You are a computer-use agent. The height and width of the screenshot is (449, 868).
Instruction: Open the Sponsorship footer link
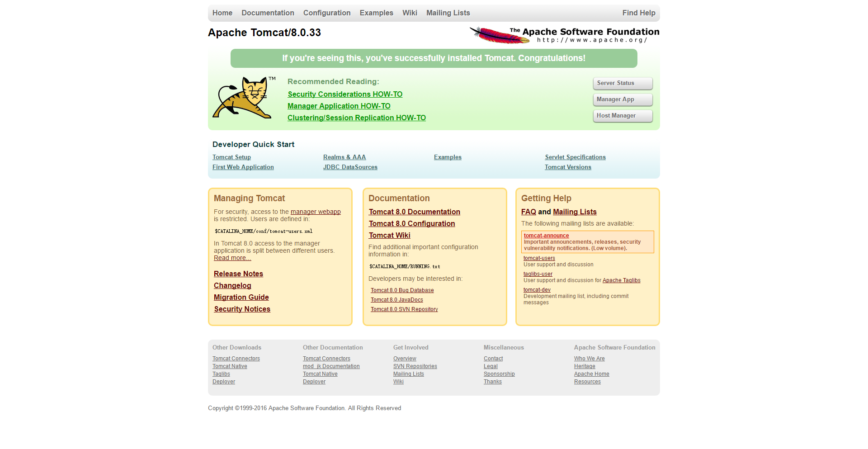[499, 374]
